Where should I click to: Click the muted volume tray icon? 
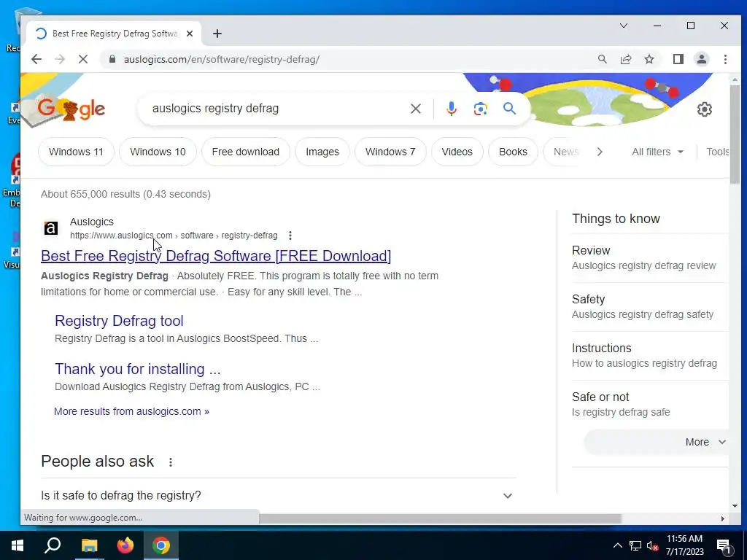click(652, 545)
